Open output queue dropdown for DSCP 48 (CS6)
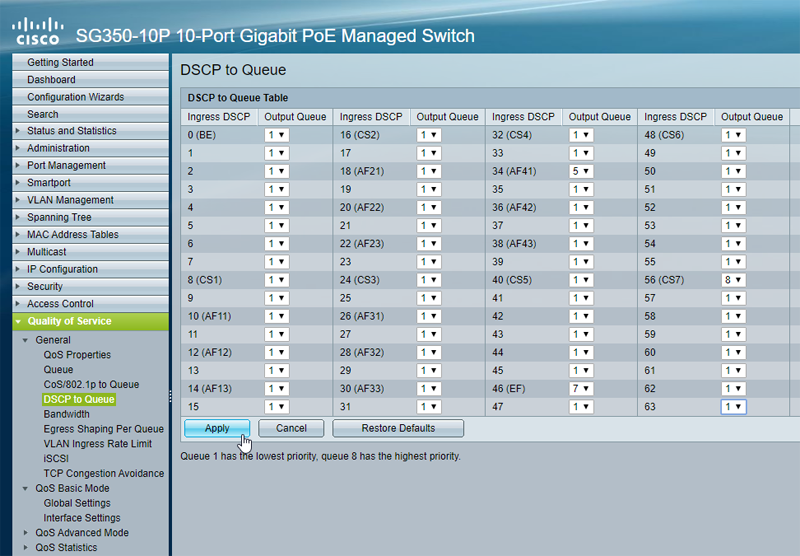The height and width of the screenshot is (556, 800). 733,135
